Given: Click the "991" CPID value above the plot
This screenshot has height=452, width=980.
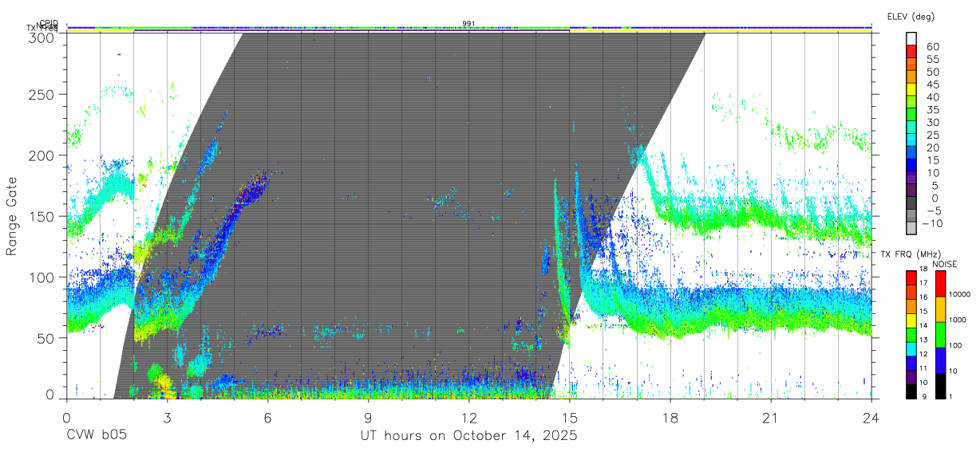Looking at the screenshot, I should point(468,23).
